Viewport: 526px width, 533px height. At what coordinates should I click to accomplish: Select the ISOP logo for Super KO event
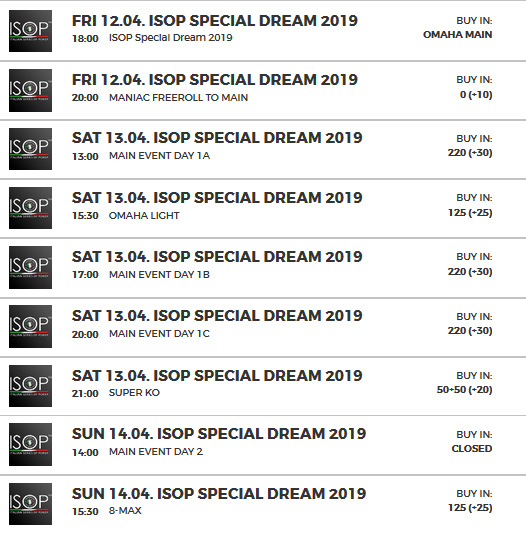[30, 386]
